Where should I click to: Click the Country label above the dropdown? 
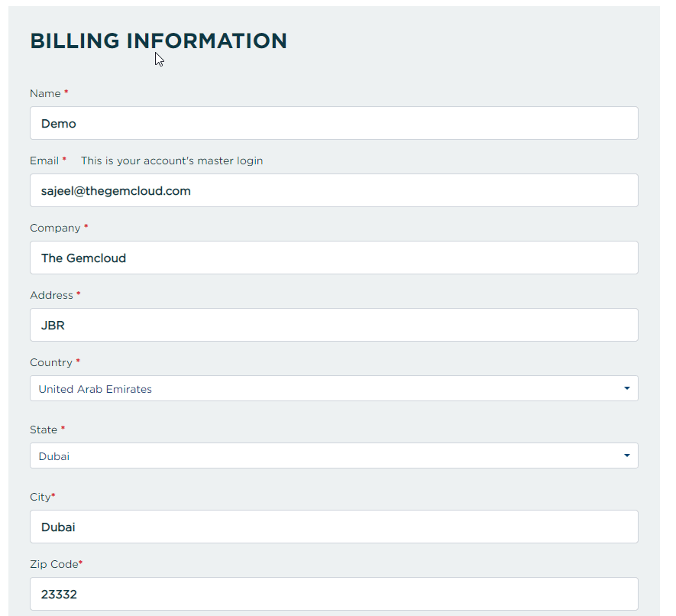click(x=51, y=363)
